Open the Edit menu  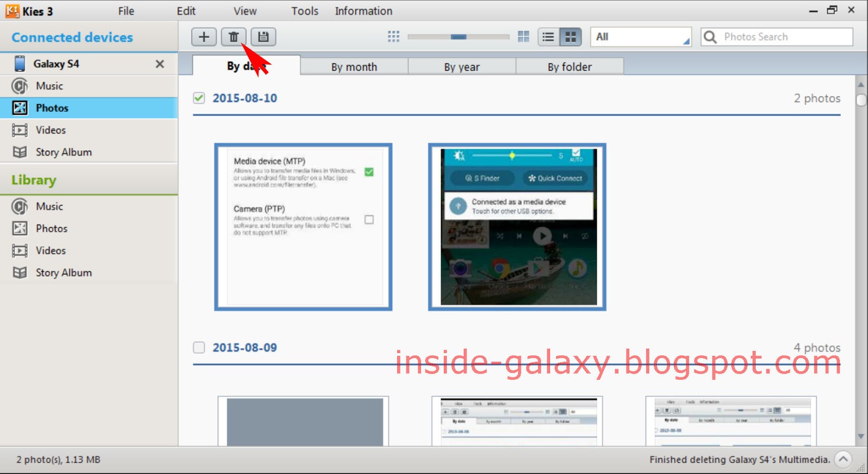click(186, 11)
